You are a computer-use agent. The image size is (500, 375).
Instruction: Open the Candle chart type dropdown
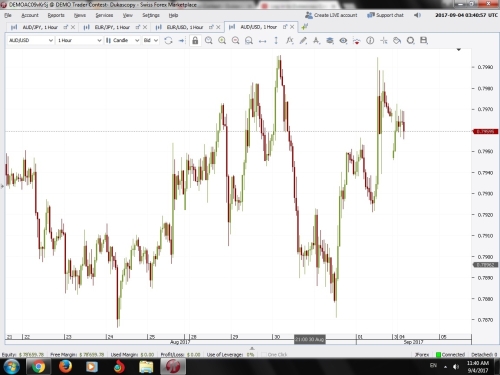[122, 40]
